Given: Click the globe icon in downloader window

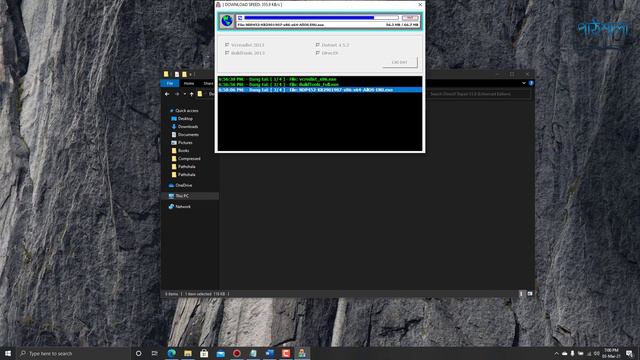Looking at the screenshot, I should point(227,21).
